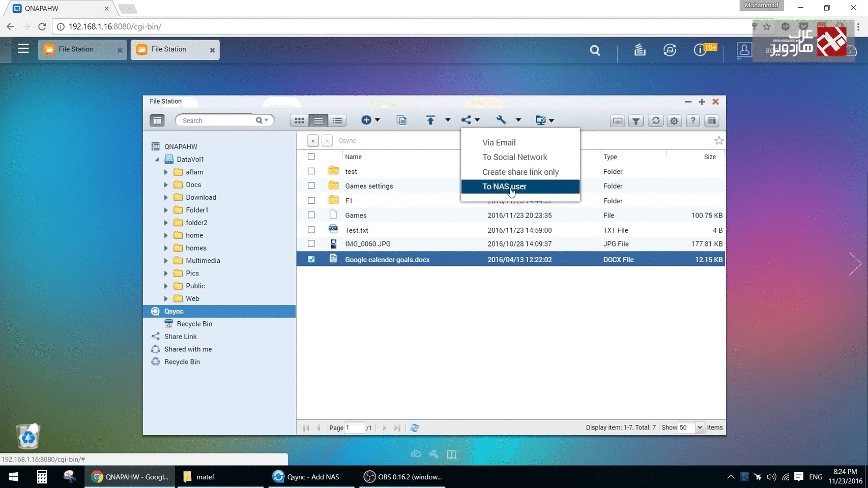This screenshot has width=868, height=488.
Task: Expand the Public folder
Action: pyautogui.click(x=166, y=286)
